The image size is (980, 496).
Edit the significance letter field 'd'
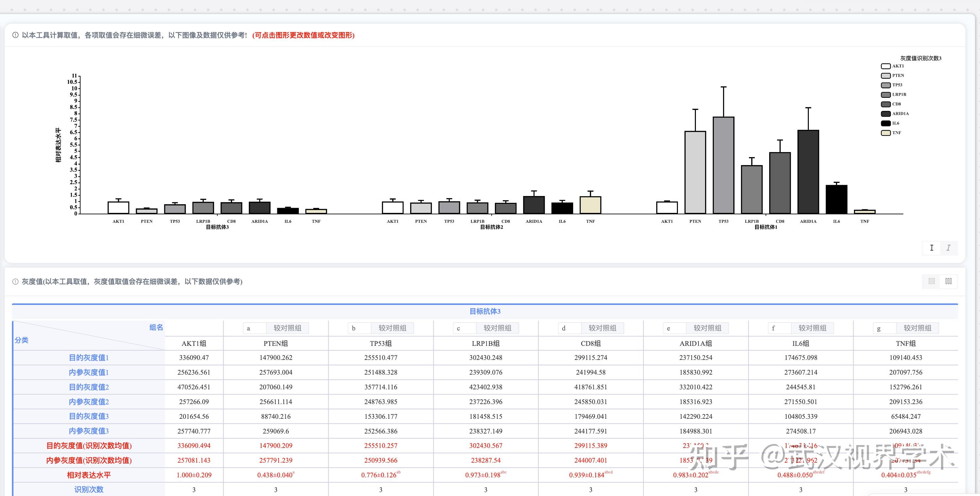tap(570, 328)
